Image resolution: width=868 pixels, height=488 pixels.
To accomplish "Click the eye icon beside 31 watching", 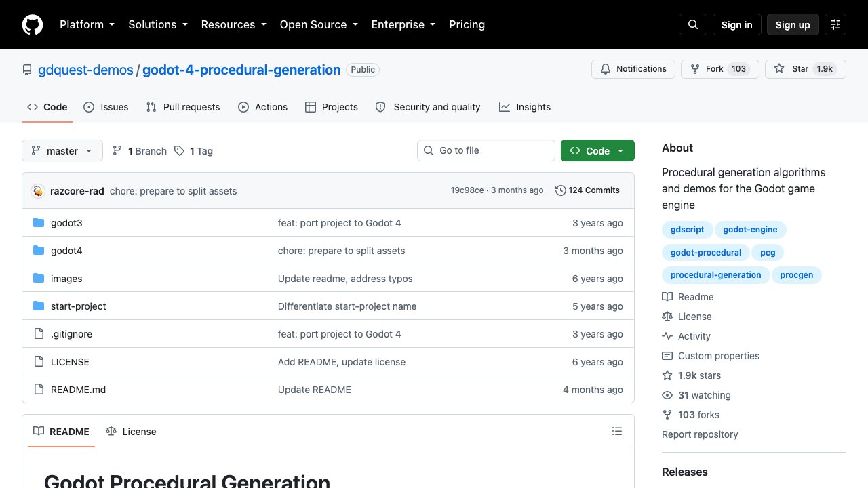I will [x=667, y=395].
